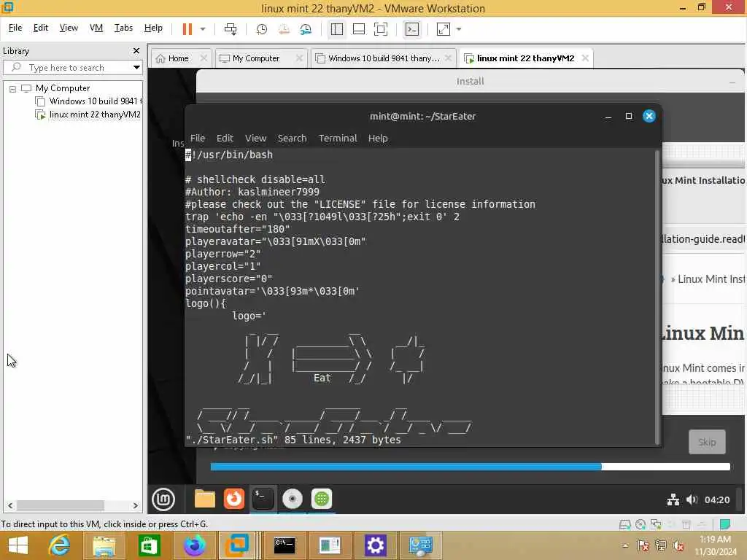This screenshot has height=560, width=747.
Task: Open the library search filter dropdown
Action: tap(136, 68)
